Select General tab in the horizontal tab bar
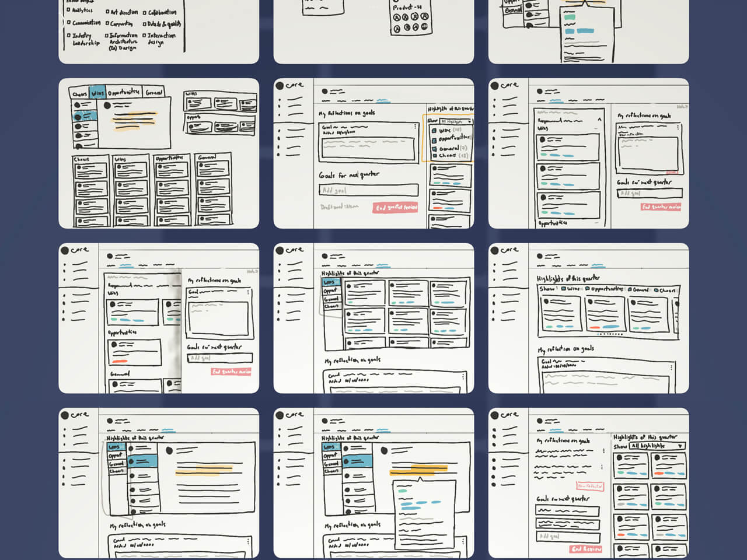 154,92
